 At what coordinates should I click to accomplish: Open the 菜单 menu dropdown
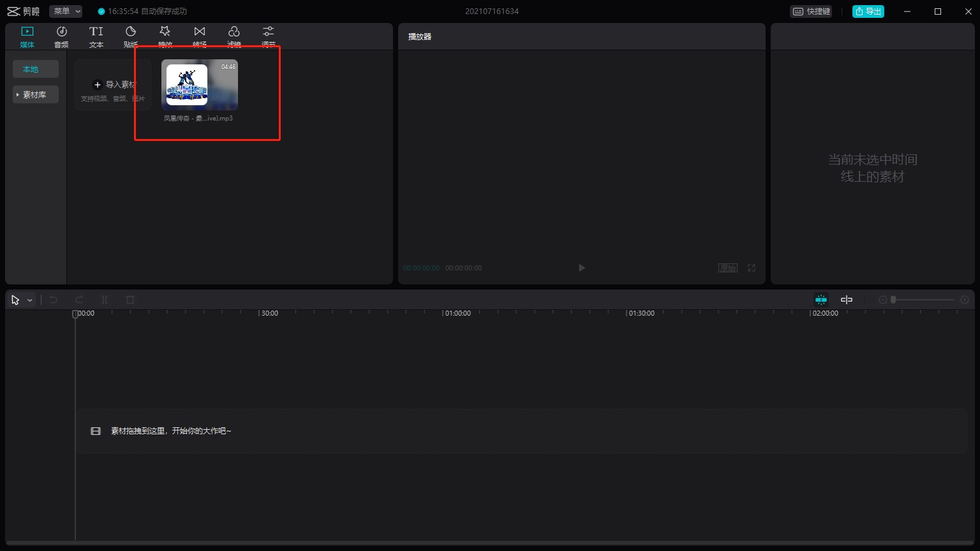click(x=66, y=11)
